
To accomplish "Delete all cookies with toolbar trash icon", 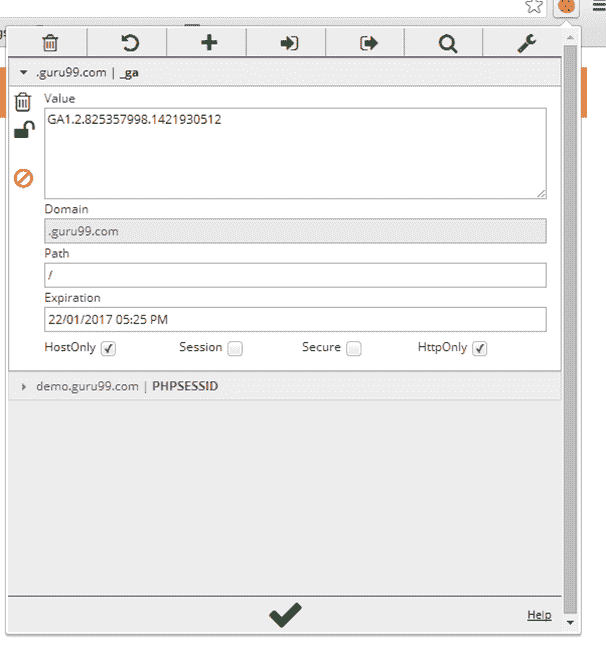I will 50,43.
